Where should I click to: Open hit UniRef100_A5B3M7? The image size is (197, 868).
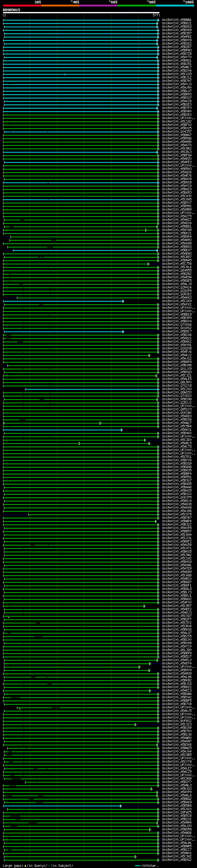pos(176,33)
